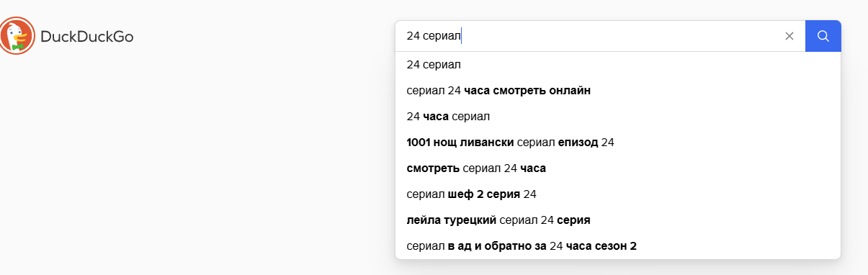Image resolution: width=868 pixels, height=275 pixels.
Task: Choose the "смотреть сериал 24 часа" suggestion
Action: click(618, 168)
